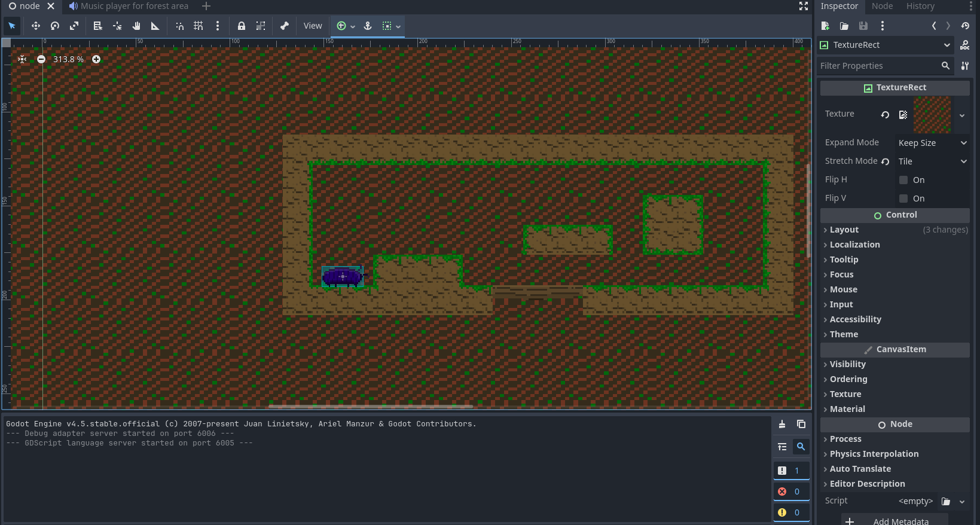Zoom in on the canvas
The image size is (980, 525).
click(96, 59)
